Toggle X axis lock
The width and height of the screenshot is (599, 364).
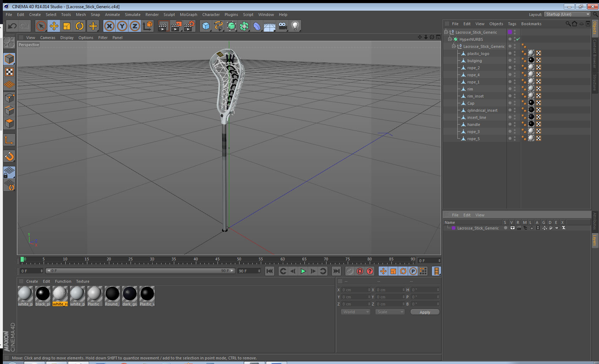[109, 26]
